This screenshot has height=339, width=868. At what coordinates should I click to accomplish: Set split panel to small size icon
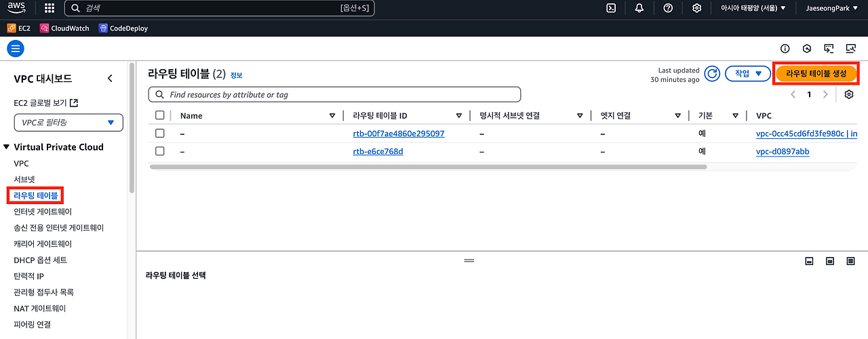coord(809,261)
